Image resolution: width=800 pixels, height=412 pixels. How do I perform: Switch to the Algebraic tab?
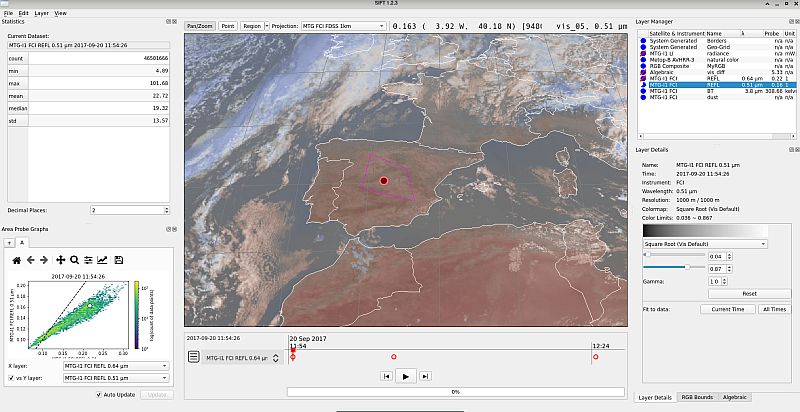coord(735,397)
